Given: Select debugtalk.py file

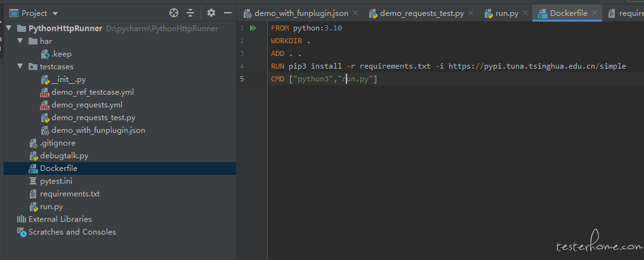Looking at the screenshot, I should pos(64,156).
